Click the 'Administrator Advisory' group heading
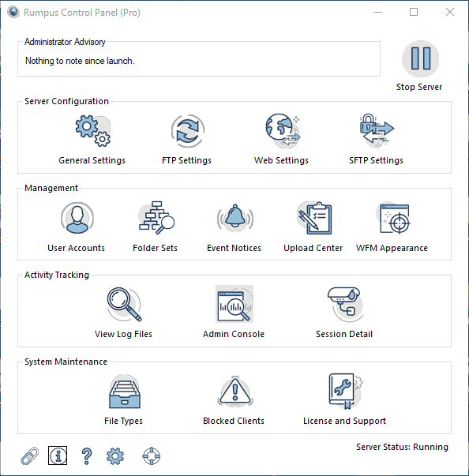The image size is (469, 476). [x=65, y=42]
